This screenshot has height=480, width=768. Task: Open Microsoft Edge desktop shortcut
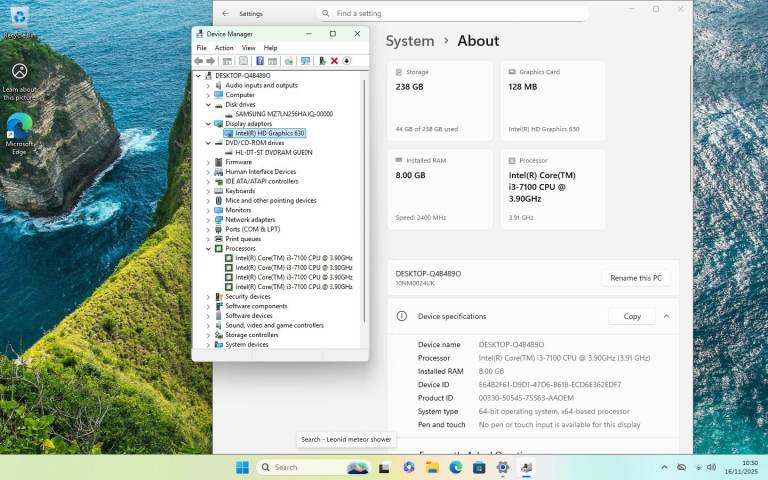[x=19, y=134]
